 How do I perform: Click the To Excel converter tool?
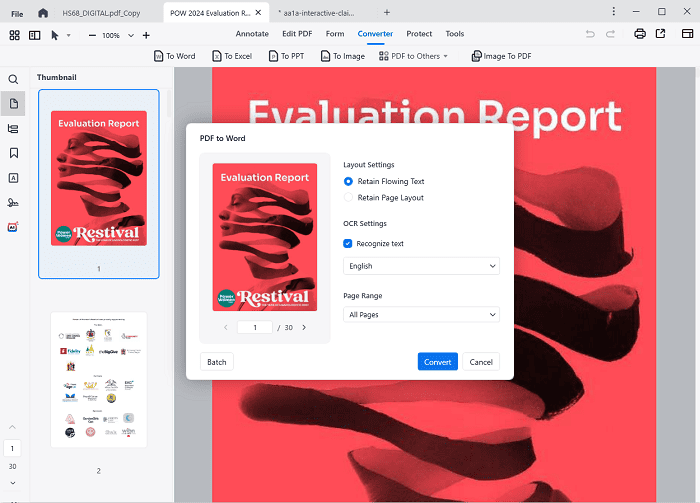[232, 56]
